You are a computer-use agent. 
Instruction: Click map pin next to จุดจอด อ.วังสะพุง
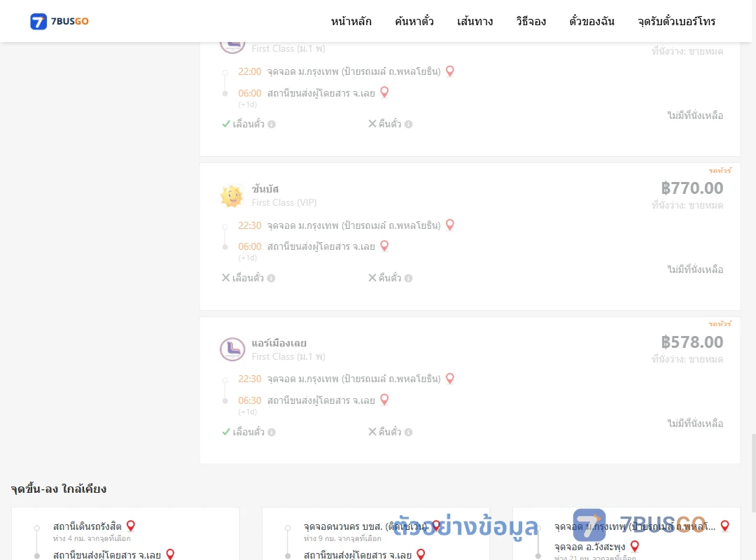coord(635,546)
